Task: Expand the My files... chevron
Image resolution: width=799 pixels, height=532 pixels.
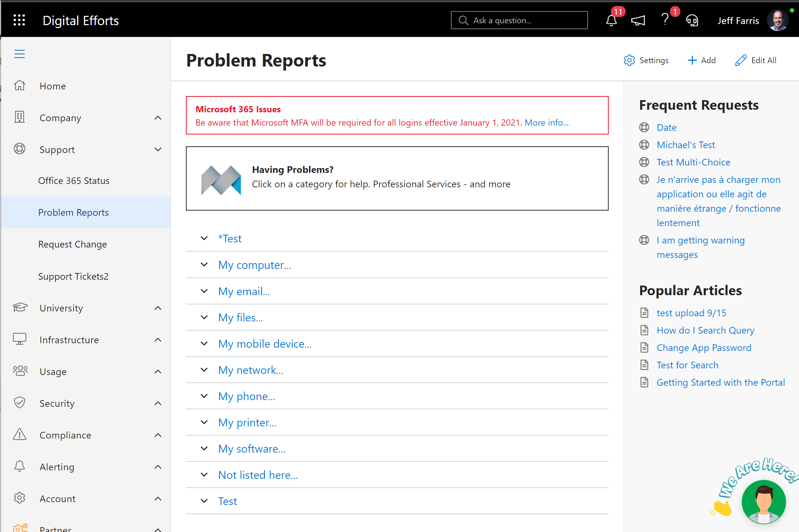Action: point(204,317)
